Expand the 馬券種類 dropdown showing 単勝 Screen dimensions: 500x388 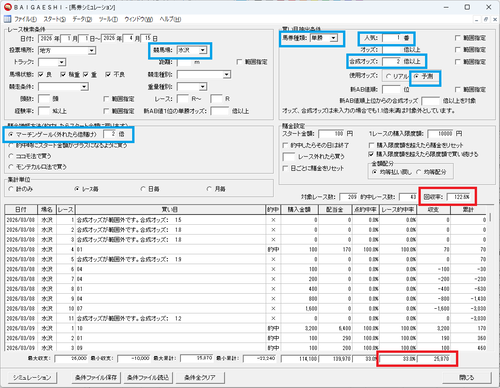(333, 38)
